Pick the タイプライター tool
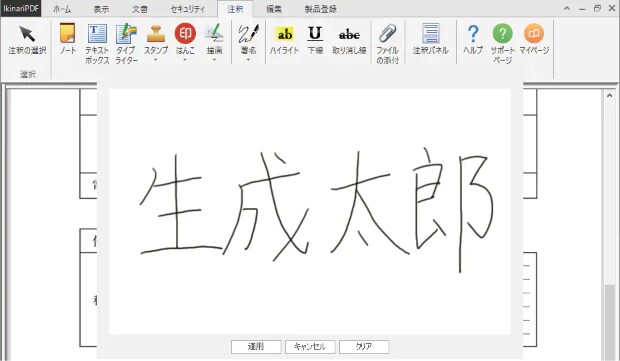 [x=127, y=43]
